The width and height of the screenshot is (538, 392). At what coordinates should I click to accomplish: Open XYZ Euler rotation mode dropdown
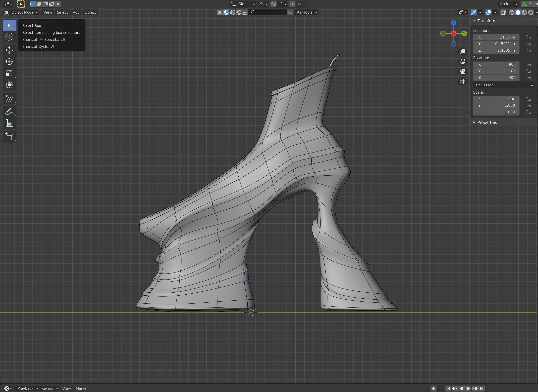503,85
